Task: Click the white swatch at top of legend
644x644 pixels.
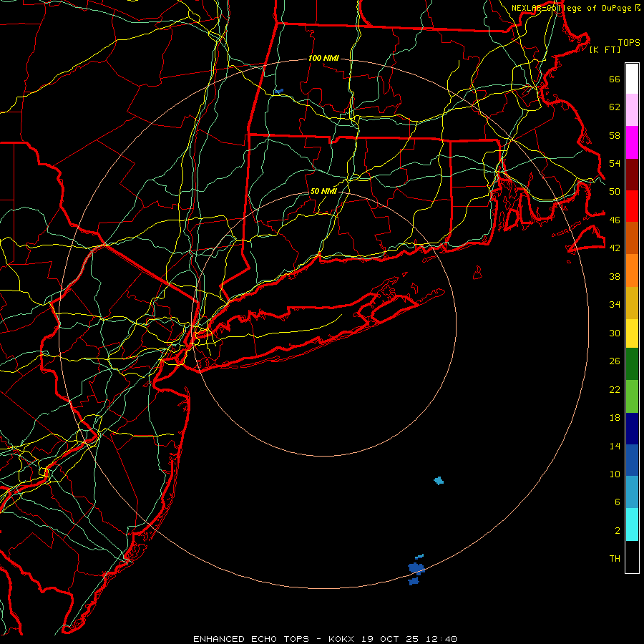Action: pos(632,79)
